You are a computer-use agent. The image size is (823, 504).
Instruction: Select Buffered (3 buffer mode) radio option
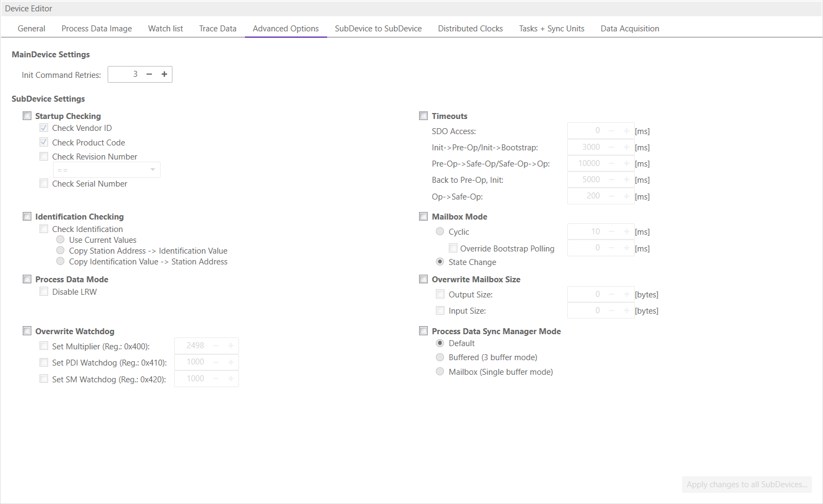point(440,357)
